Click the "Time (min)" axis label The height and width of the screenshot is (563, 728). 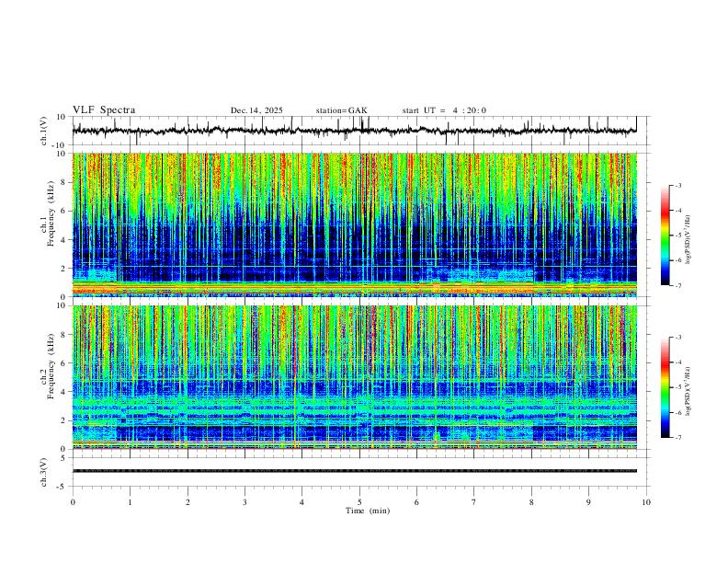coord(368,511)
